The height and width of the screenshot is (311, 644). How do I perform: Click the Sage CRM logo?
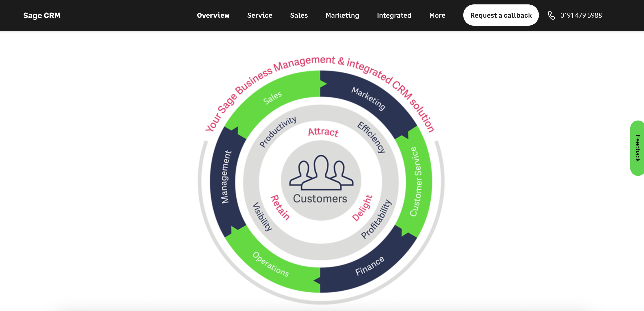pyautogui.click(x=42, y=15)
